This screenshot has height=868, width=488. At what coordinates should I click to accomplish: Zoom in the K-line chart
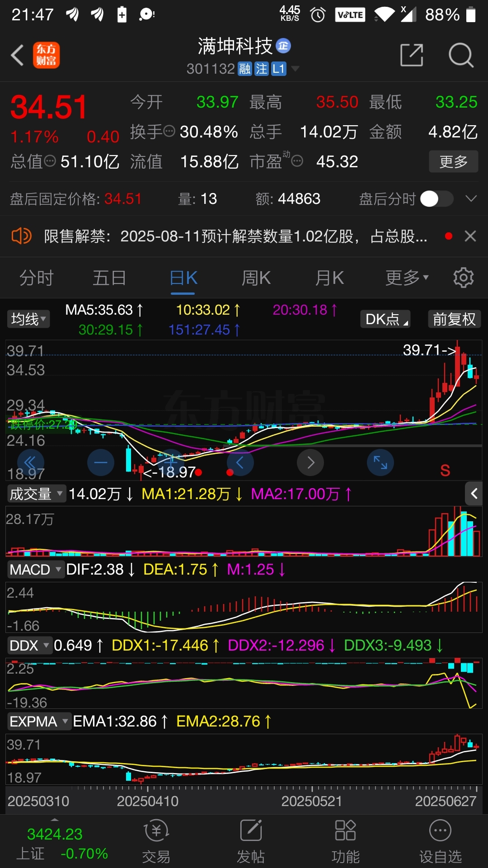pyautogui.click(x=170, y=462)
